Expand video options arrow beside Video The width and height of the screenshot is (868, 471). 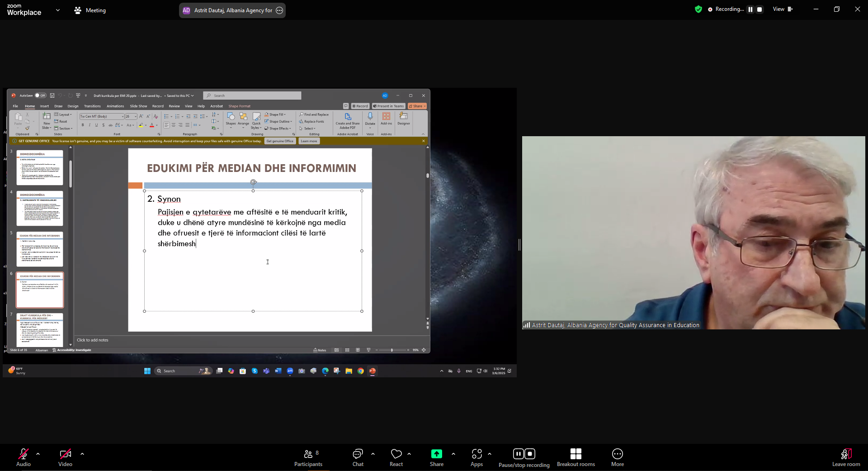pos(82,453)
